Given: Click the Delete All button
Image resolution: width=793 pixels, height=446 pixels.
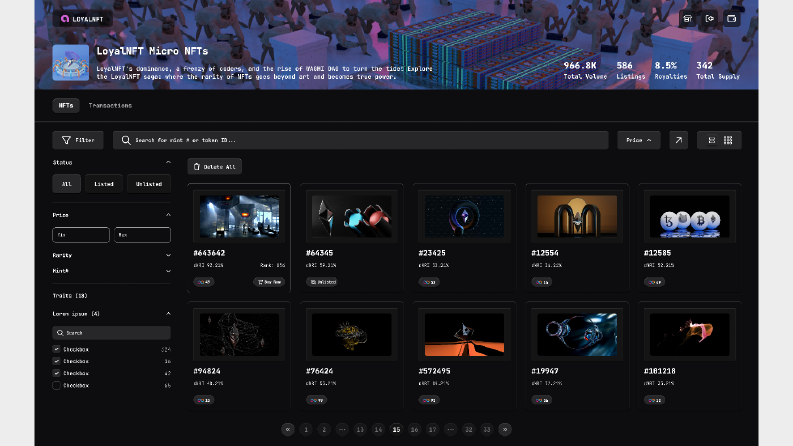Looking at the screenshot, I should [x=214, y=167].
